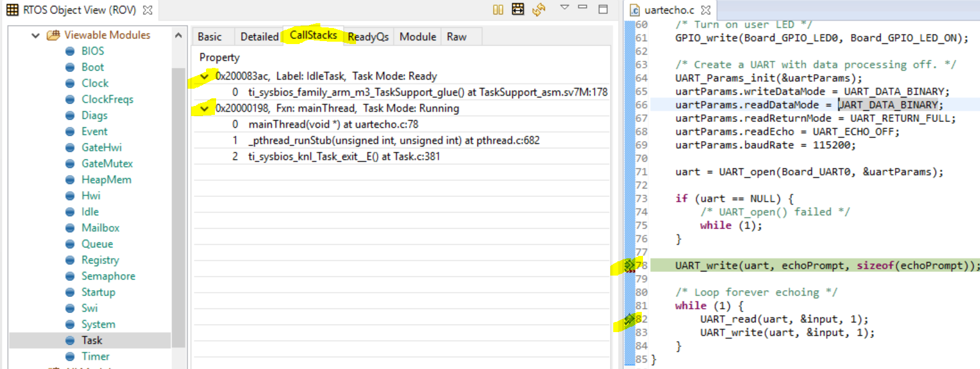Select the RTOS Object View (ROV) tab title
980x369 pixels.
(x=79, y=10)
